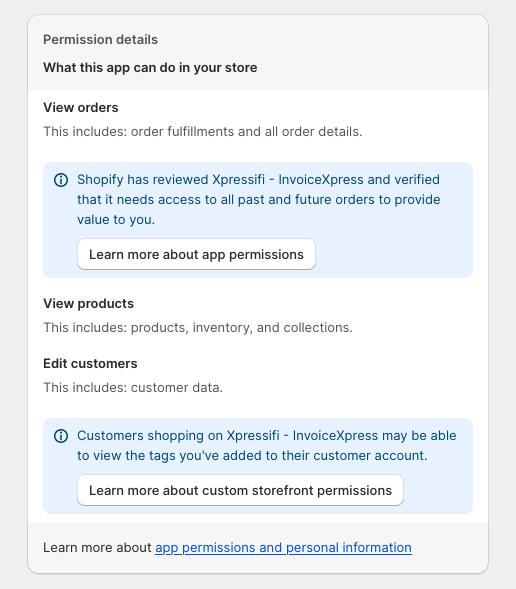Open Learn more about custom storefront permissions

tap(240, 490)
